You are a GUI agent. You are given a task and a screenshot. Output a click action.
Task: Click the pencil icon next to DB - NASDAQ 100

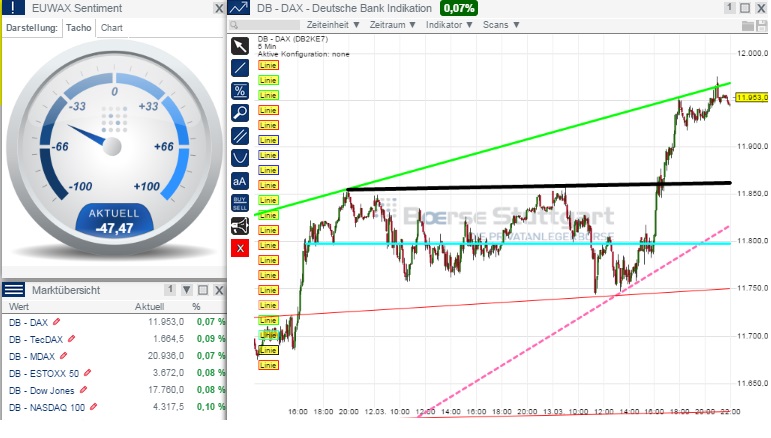tap(93, 407)
